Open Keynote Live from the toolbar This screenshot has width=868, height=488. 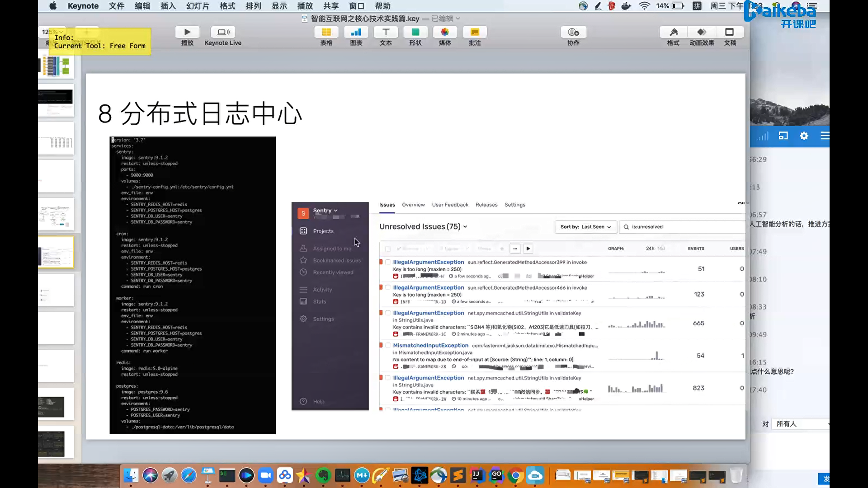pos(223,32)
